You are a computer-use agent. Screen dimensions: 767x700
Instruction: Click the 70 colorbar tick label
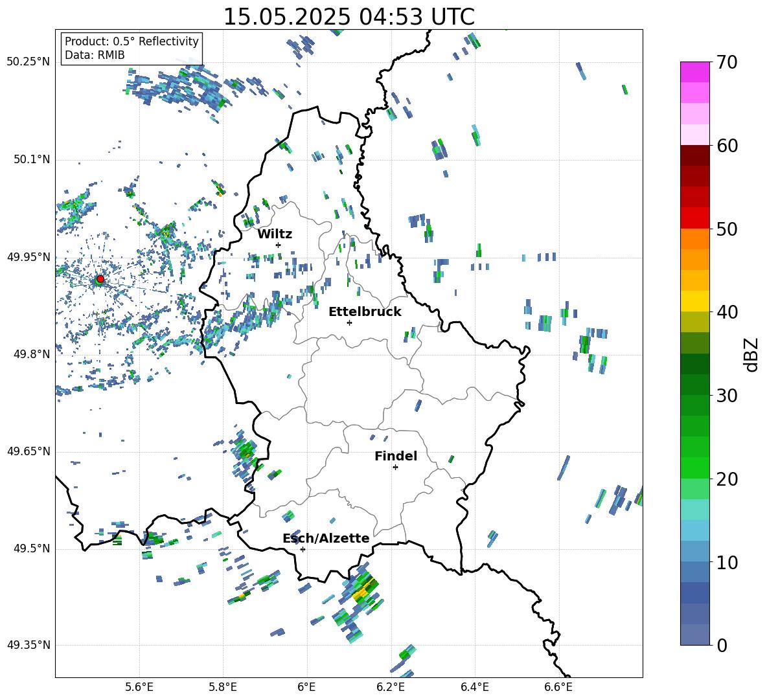(727, 63)
